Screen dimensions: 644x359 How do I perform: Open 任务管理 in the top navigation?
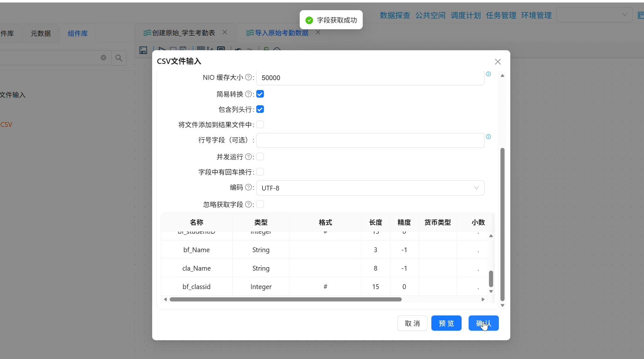[501, 15]
